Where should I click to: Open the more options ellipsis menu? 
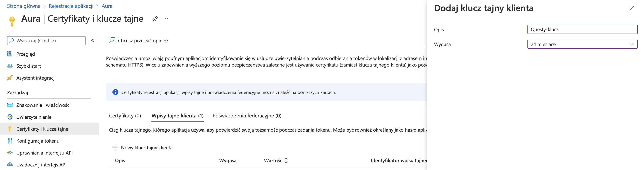point(167,19)
